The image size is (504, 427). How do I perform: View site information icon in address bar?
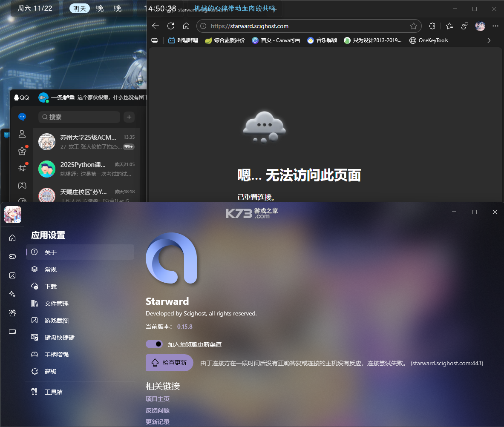[203, 26]
